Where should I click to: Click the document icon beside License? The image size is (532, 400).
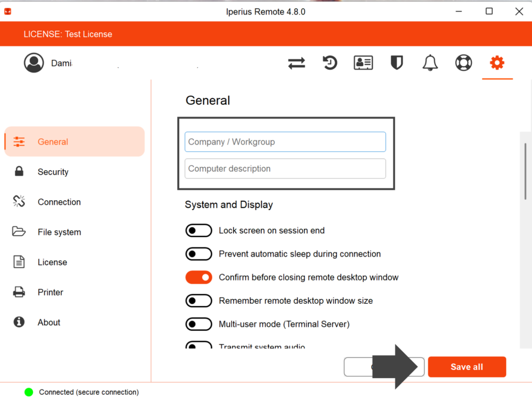point(19,262)
